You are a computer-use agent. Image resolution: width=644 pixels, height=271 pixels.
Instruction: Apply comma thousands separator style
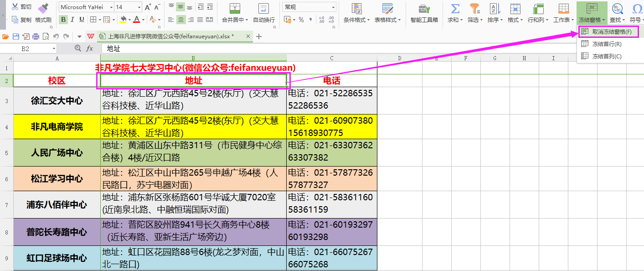311,20
